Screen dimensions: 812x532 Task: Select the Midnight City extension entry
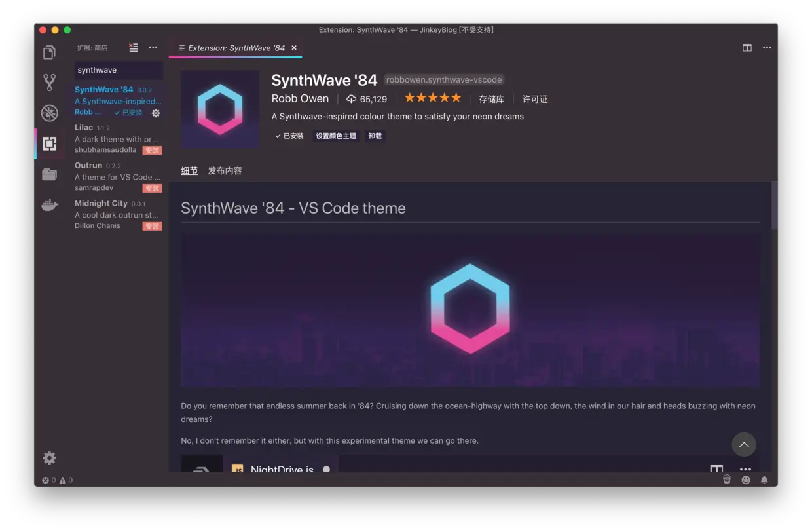(x=118, y=215)
